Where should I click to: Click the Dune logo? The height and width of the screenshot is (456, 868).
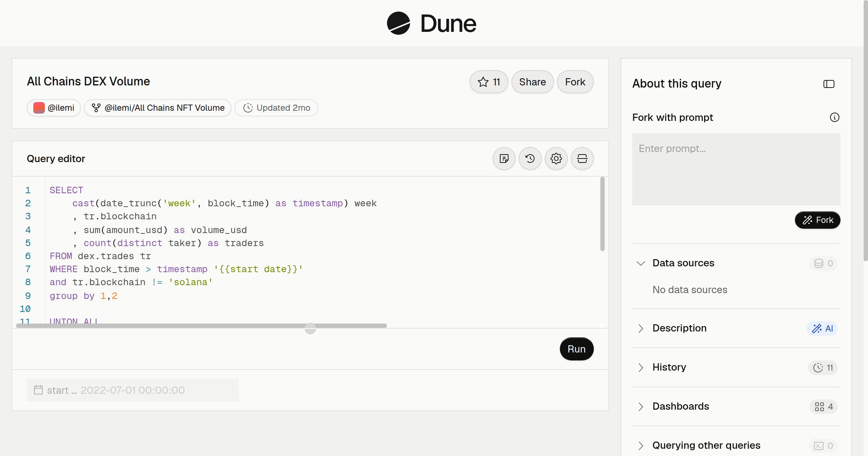pos(431,23)
